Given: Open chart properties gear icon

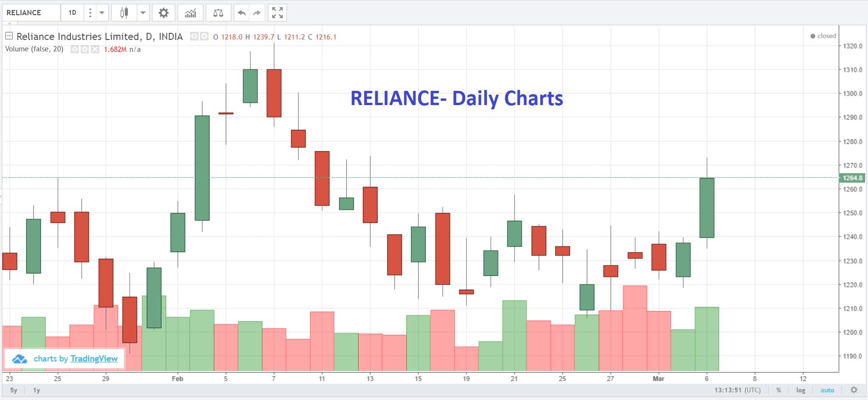Looking at the screenshot, I should point(163,13).
